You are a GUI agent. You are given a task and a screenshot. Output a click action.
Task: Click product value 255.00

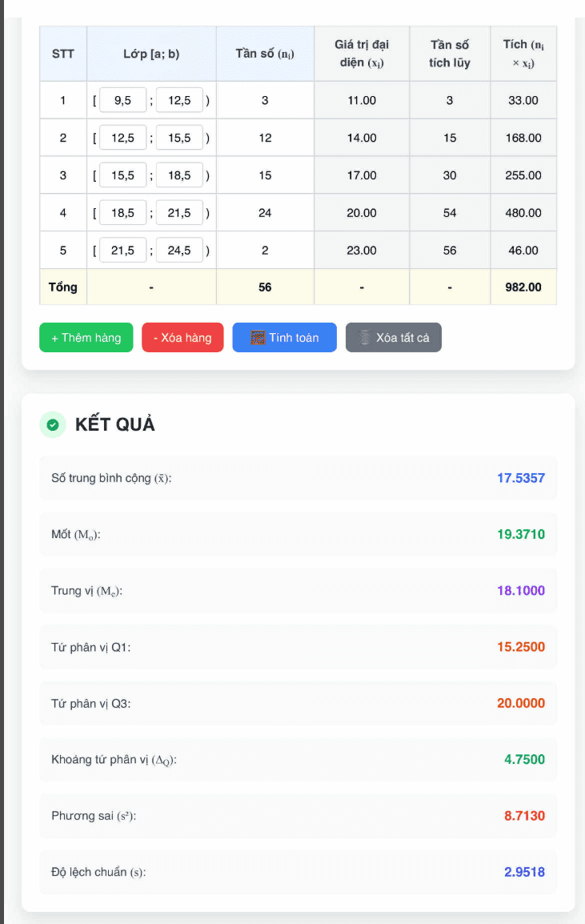pos(523,175)
